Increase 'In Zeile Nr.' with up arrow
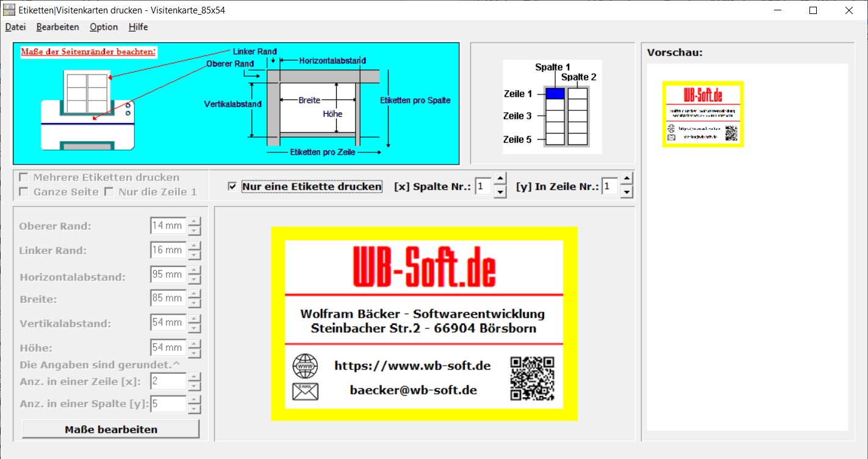Screen dimensions: 868x459 click(626, 179)
